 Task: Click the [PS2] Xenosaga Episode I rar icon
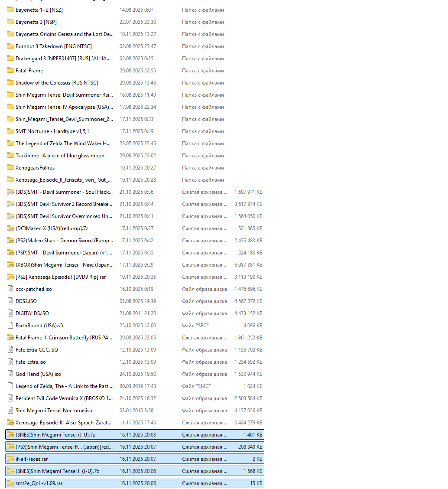[x=10, y=277]
